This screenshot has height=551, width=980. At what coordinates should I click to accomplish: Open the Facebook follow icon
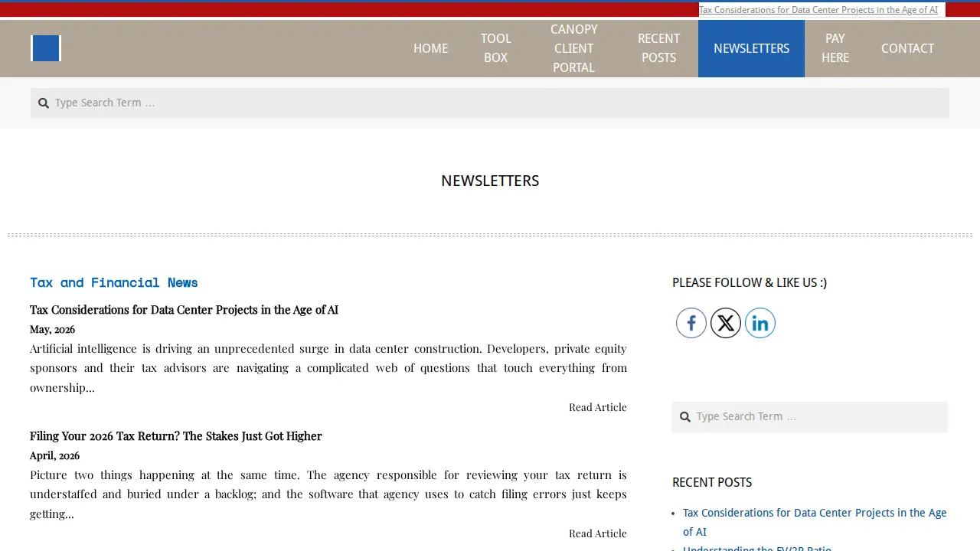click(691, 323)
